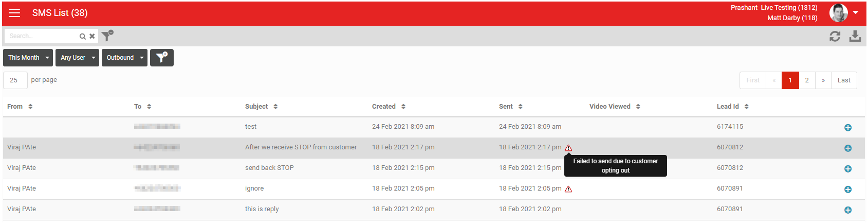Download the SMS list export
The image size is (868, 223).
(x=855, y=36)
